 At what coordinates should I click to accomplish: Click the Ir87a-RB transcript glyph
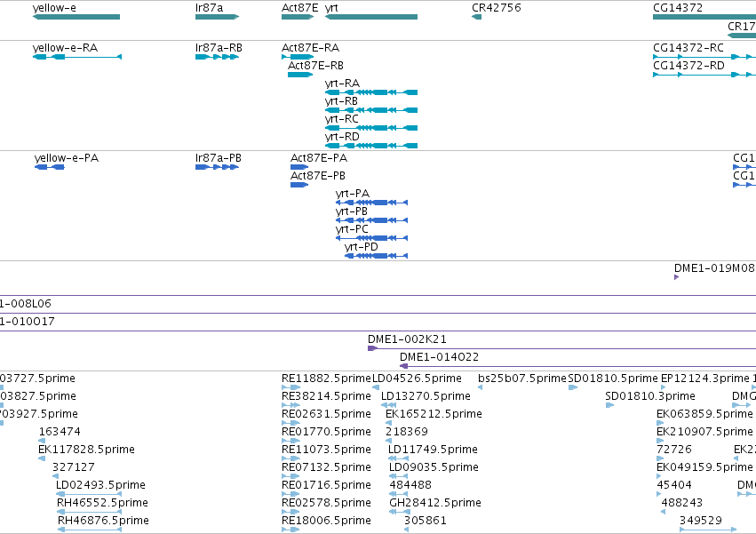coord(217,57)
